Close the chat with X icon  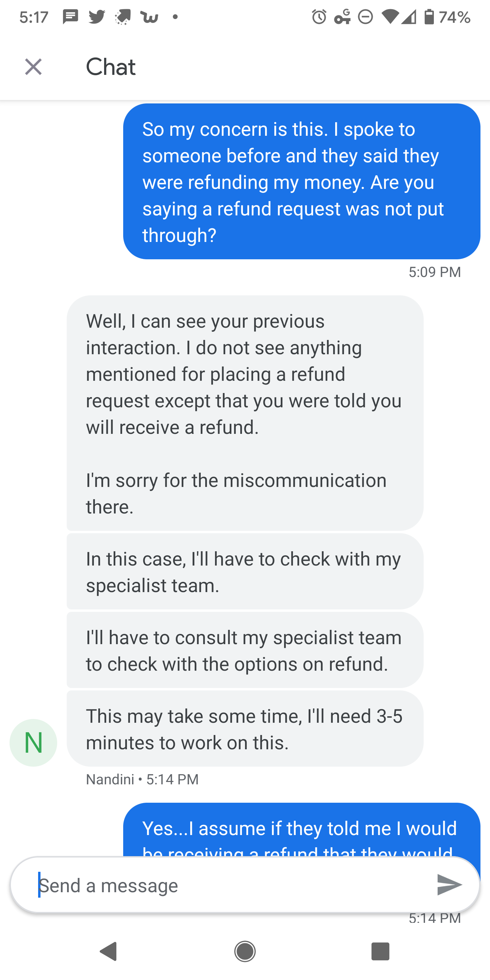(x=33, y=67)
